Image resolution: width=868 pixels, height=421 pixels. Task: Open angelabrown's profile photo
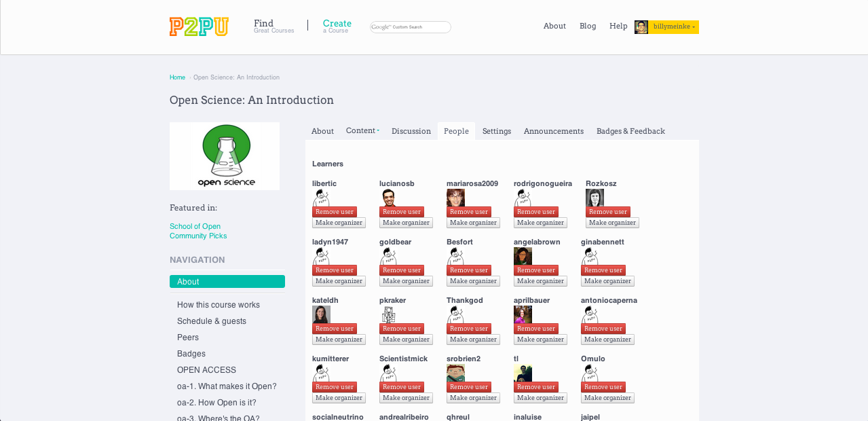click(x=523, y=256)
